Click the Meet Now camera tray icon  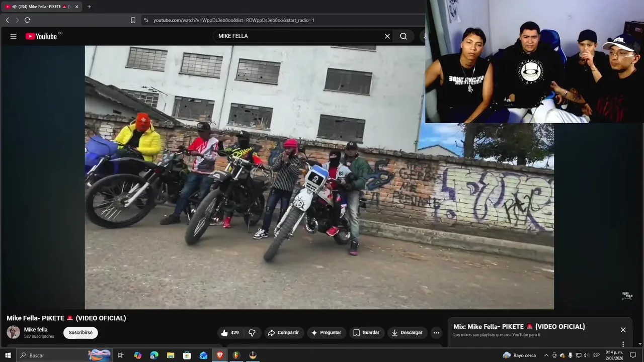coord(554,355)
